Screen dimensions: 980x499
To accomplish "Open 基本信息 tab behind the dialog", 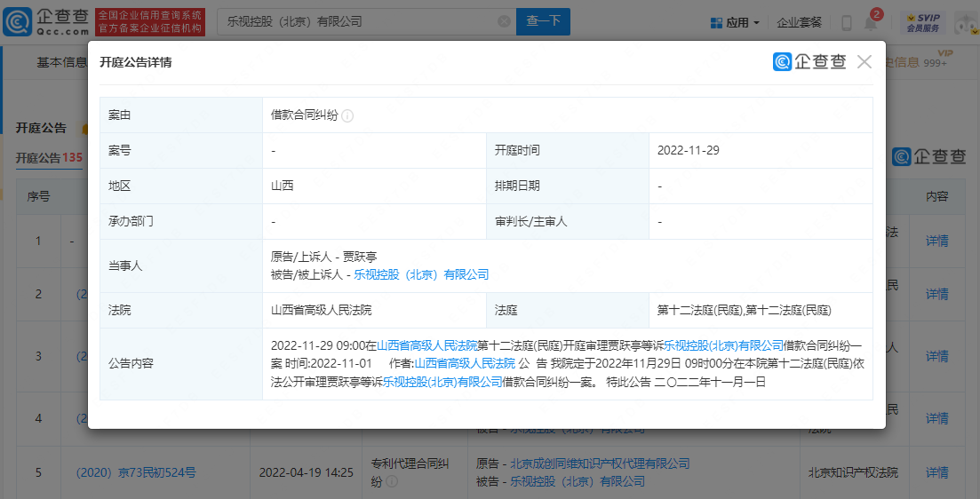I will 62,62.
